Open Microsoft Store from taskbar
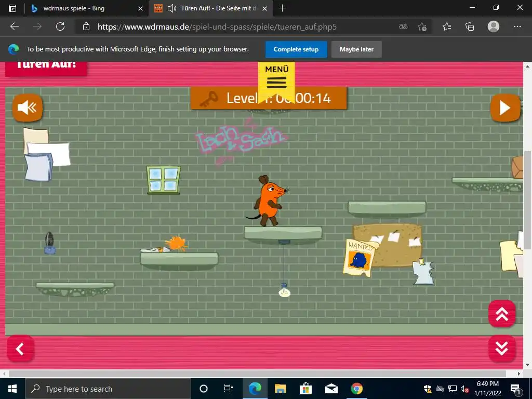Viewport: 532px width, 399px height. point(305,389)
